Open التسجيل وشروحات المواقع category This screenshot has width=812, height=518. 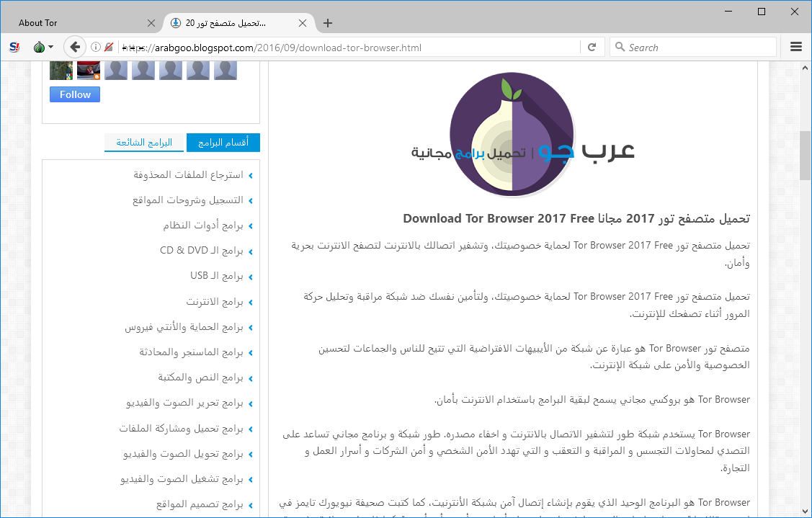click(187, 200)
